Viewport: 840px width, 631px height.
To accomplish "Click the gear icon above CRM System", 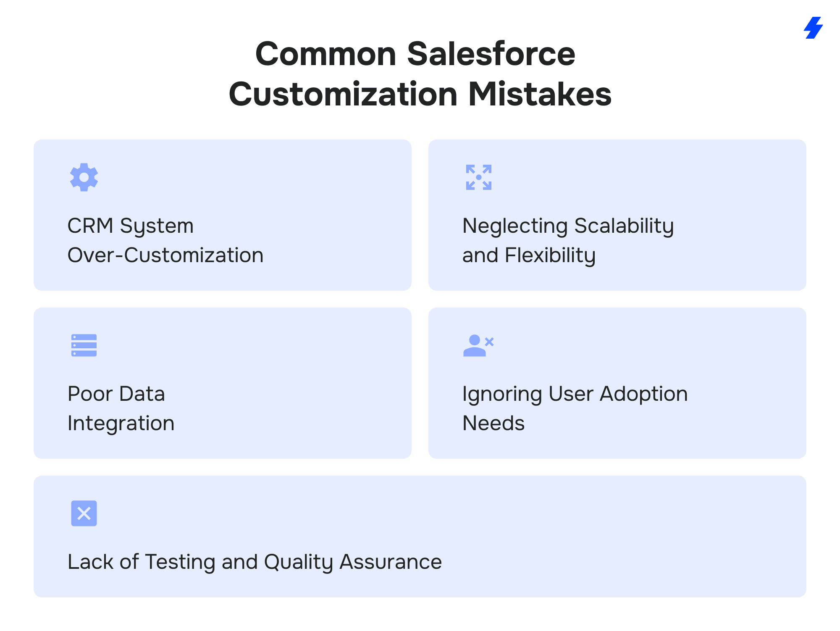I will [x=84, y=177].
